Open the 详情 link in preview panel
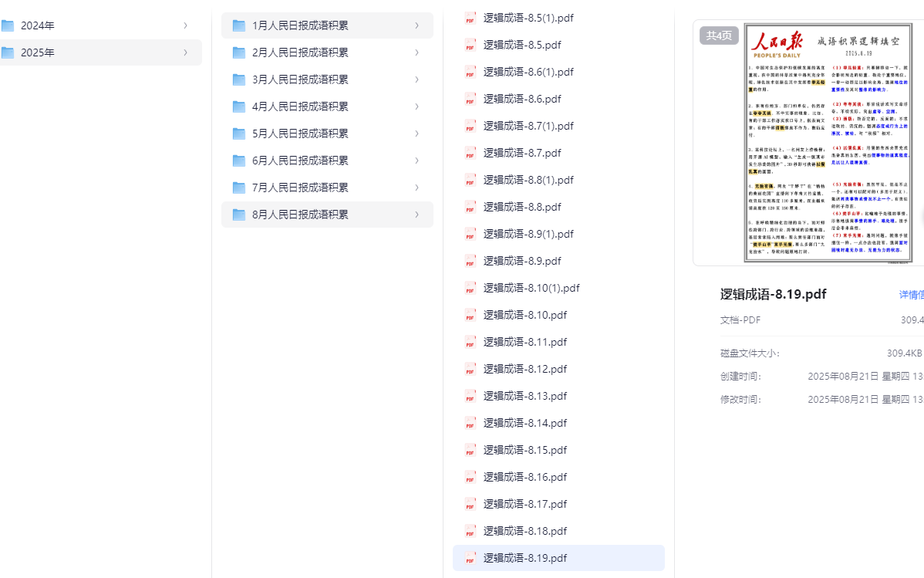Screen dimensions: 924x578 [x=911, y=294]
